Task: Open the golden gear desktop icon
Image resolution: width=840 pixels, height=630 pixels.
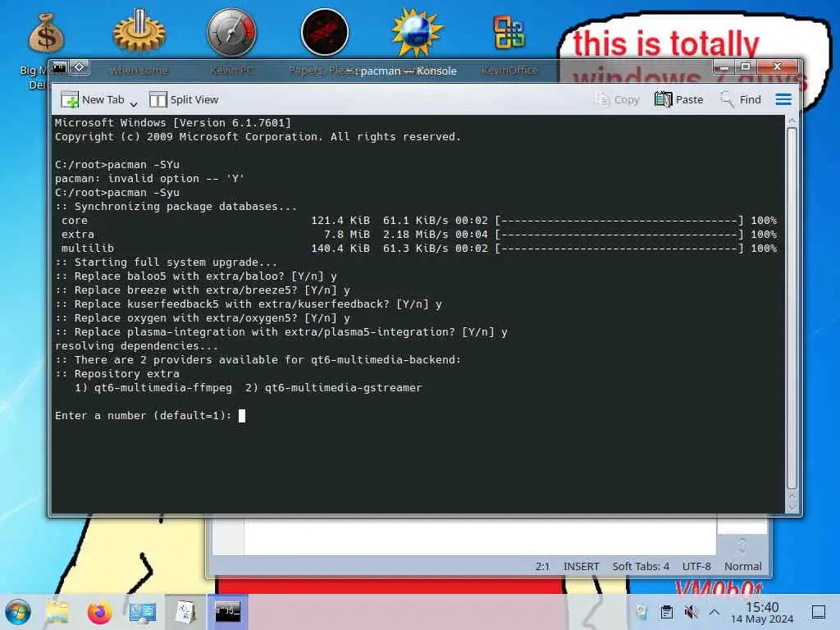Action: tap(139, 32)
